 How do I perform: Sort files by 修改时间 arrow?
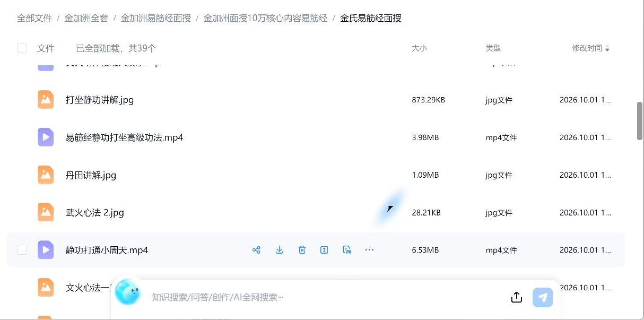(x=607, y=49)
